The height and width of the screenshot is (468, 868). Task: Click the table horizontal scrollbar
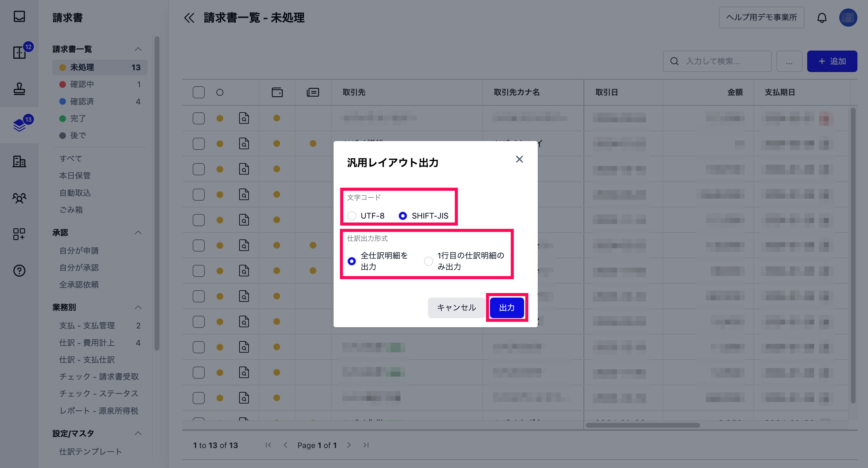[643, 425]
